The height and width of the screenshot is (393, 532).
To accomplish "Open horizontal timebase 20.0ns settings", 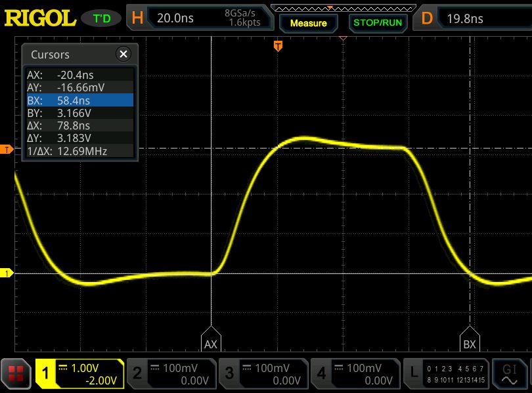I will 200,18.
